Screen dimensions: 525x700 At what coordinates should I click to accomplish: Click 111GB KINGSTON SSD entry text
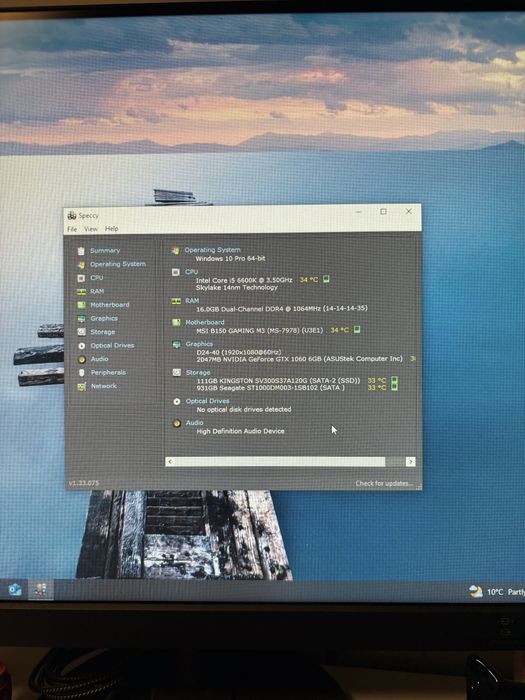point(278,380)
